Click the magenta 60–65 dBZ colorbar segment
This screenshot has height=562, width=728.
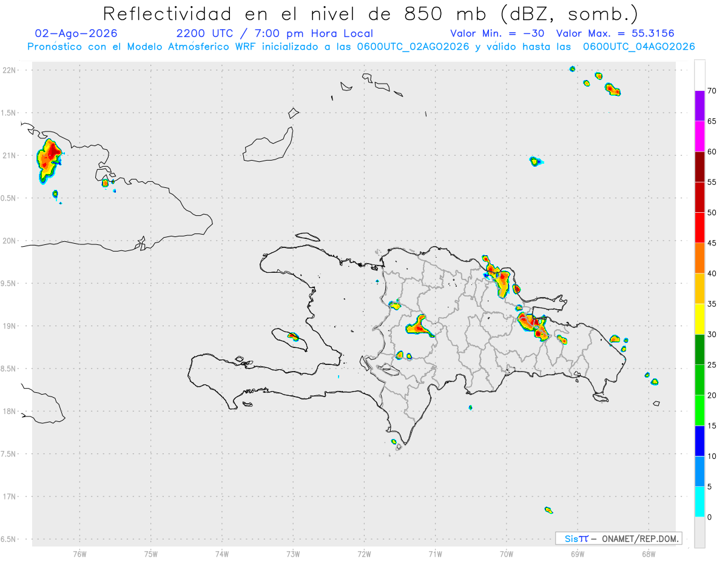click(699, 136)
